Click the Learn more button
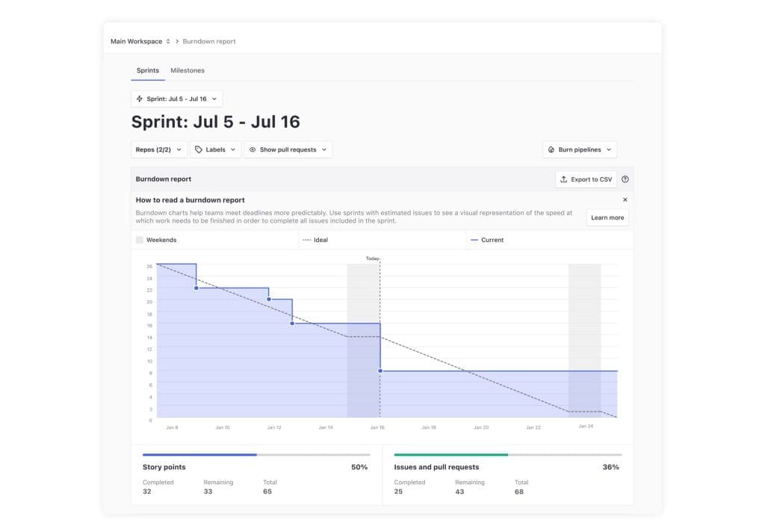 [x=607, y=217]
